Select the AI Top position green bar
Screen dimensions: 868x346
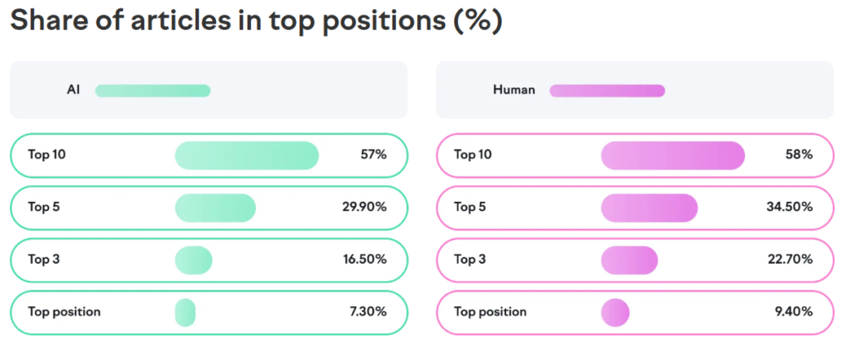(x=186, y=313)
